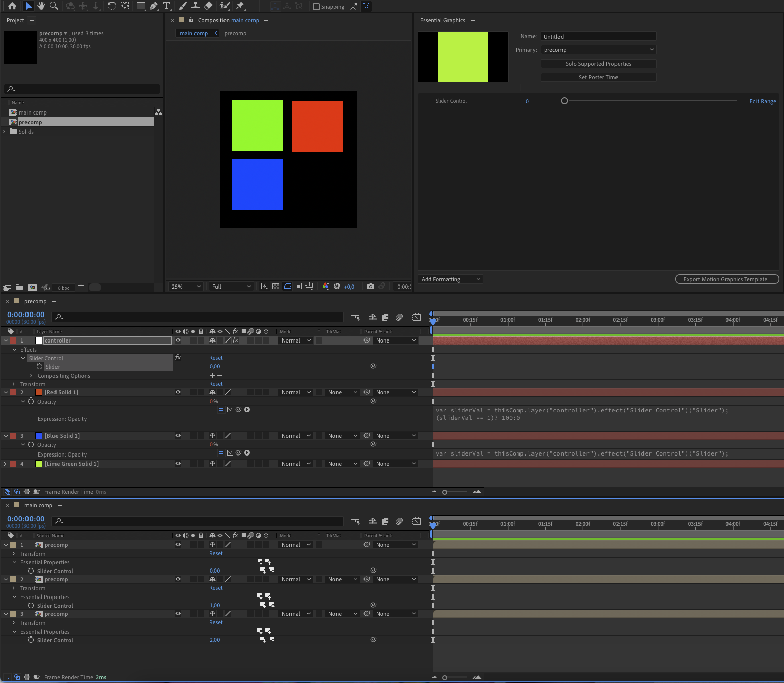Screen dimensions: 784x683
Task: Hide the Red Solid 1 layer
Action: point(178,392)
